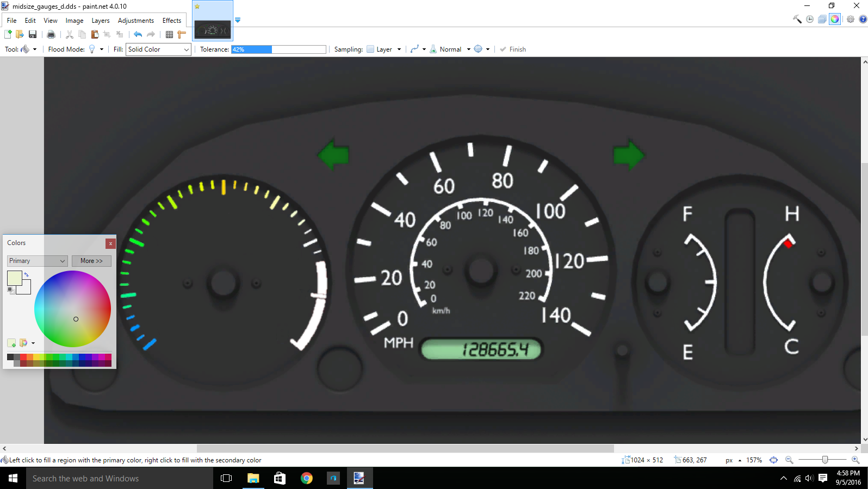Open the File menu
This screenshot has height=489, width=868.
click(x=12, y=21)
